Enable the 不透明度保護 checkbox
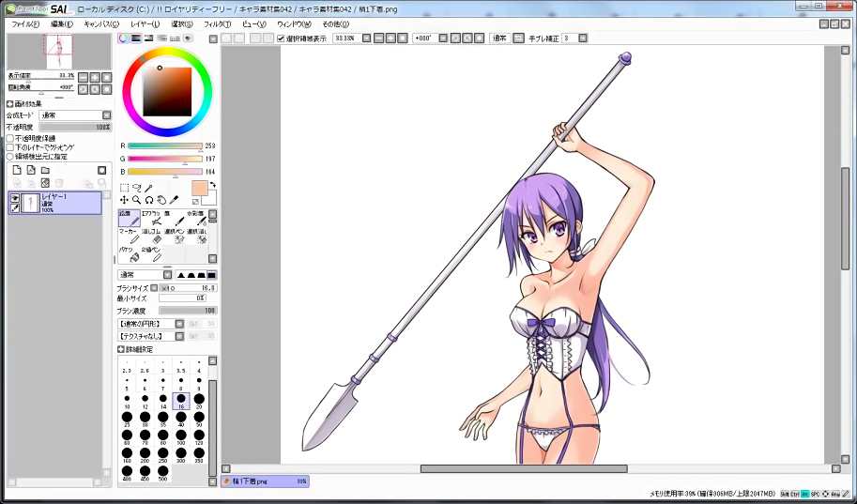 tap(10, 138)
